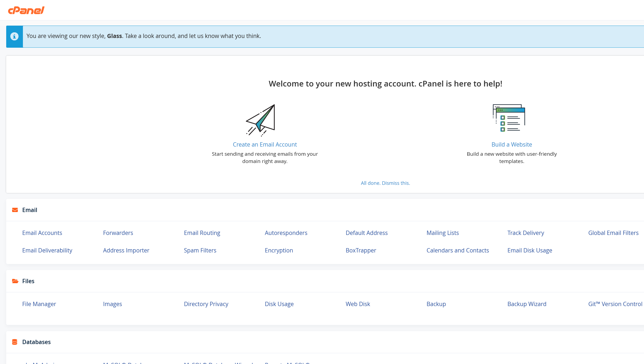Viewport: 644px width, 364px height.
Task: Open Autoresponders
Action: (286, 233)
